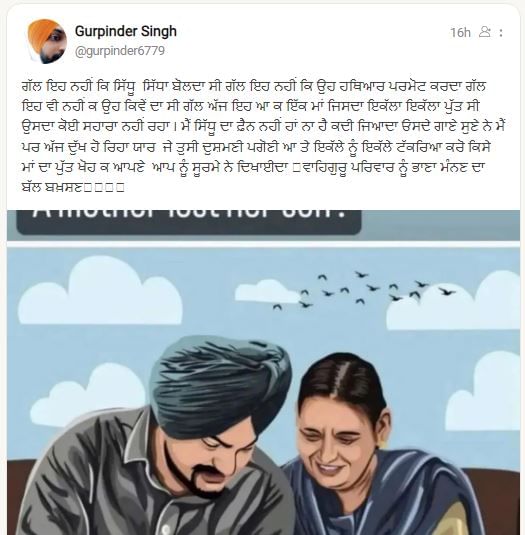The height and width of the screenshot is (535, 525).
Task: Click the small cloud left of the birds
Action: [x=266, y=291]
